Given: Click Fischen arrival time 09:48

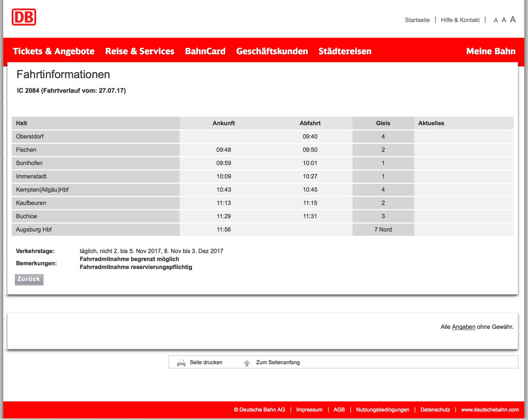Looking at the screenshot, I should (x=224, y=150).
